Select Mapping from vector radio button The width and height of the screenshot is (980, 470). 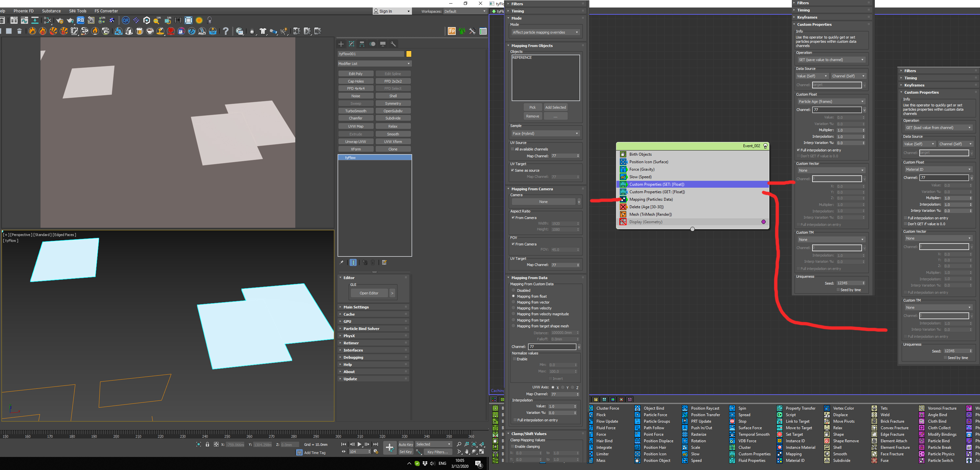[x=514, y=302]
